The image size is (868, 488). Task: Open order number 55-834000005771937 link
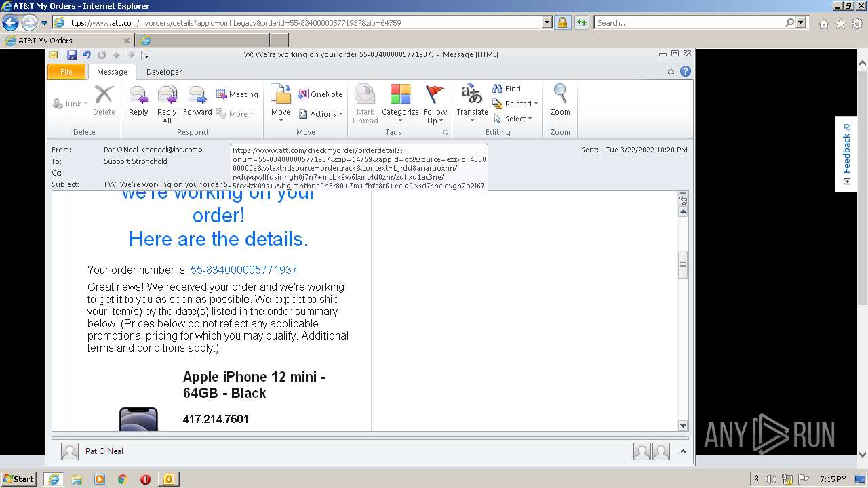pyautogui.click(x=243, y=270)
